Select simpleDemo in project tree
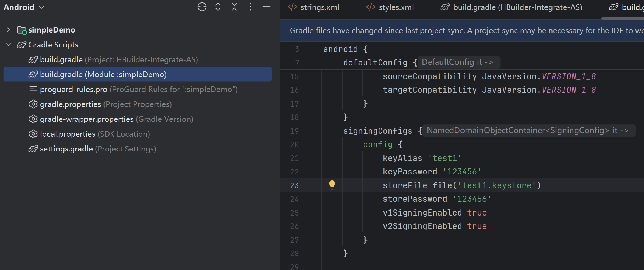 pyautogui.click(x=52, y=30)
